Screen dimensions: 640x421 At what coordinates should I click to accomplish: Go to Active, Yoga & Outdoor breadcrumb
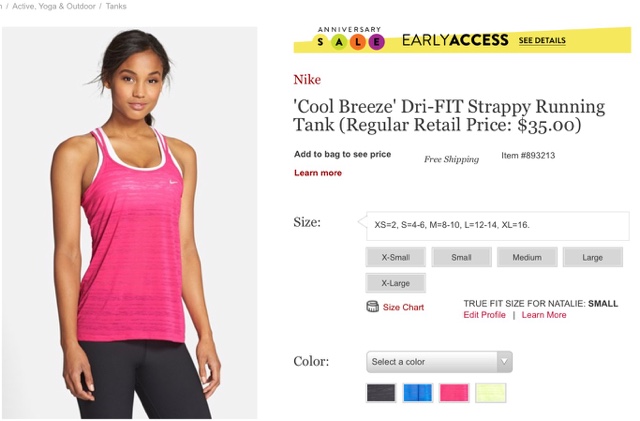[54, 6]
